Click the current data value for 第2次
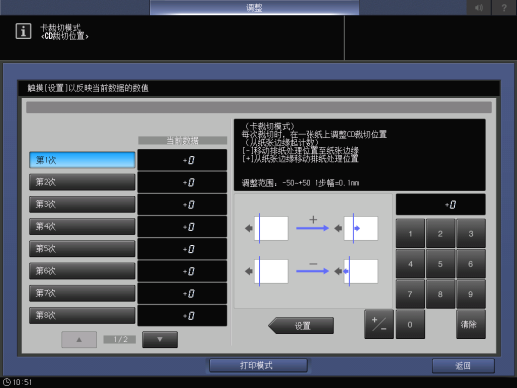This screenshot has width=517, height=388. click(182, 182)
